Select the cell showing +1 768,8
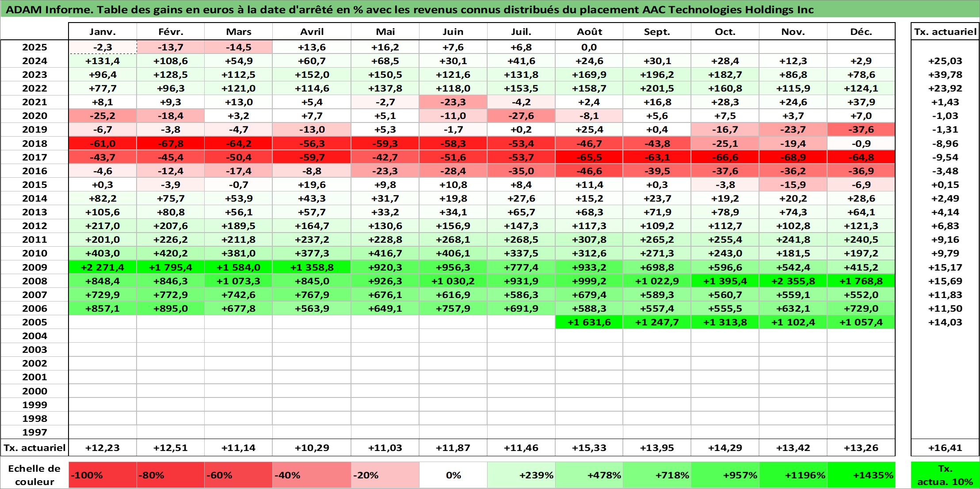This screenshot has width=980, height=489. (x=861, y=281)
